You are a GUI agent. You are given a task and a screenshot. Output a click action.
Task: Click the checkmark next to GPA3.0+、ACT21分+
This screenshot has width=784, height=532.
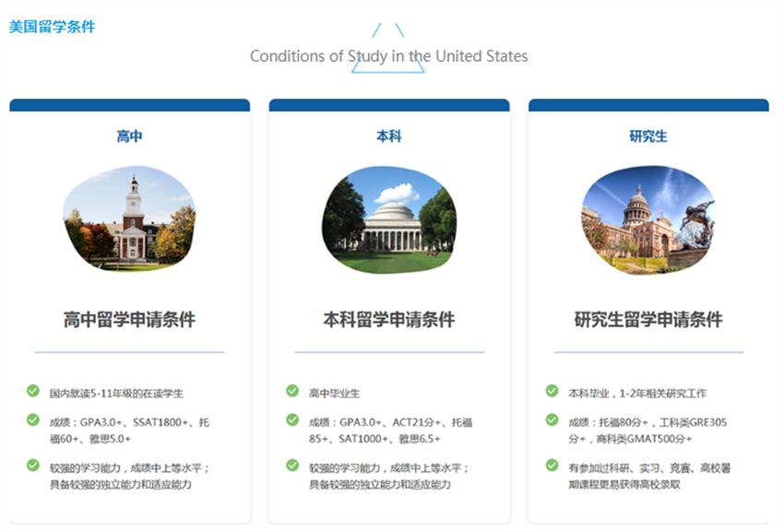click(292, 420)
